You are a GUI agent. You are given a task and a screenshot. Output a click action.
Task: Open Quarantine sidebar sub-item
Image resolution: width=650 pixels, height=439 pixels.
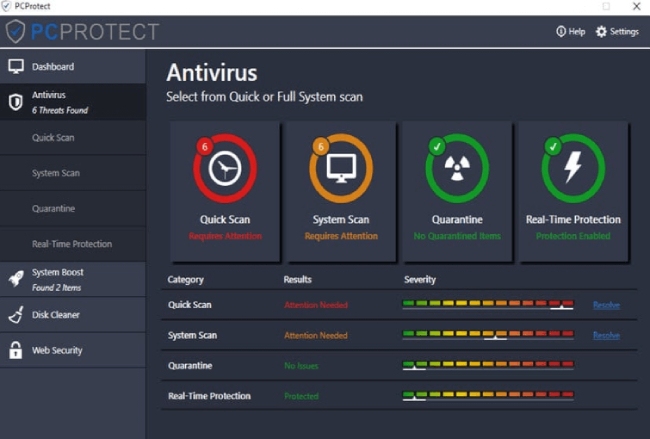coord(73,209)
